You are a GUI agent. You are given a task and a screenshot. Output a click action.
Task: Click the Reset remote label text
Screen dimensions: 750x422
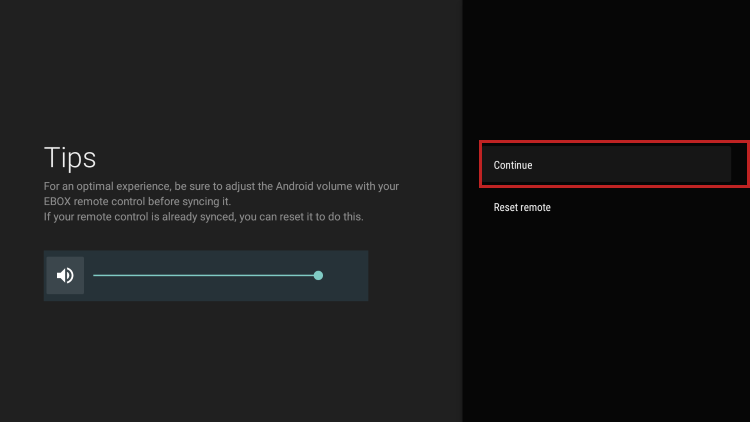tap(522, 208)
